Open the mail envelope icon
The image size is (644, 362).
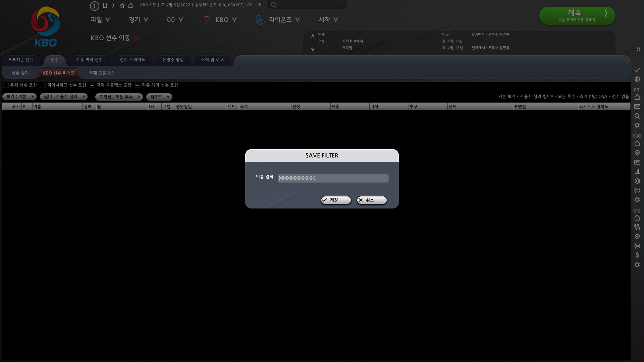(637, 107)
